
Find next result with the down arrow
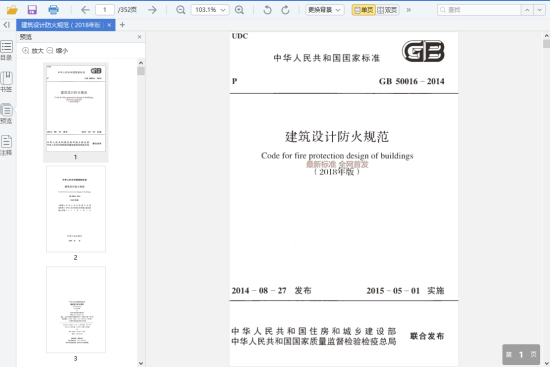(539, 10)
